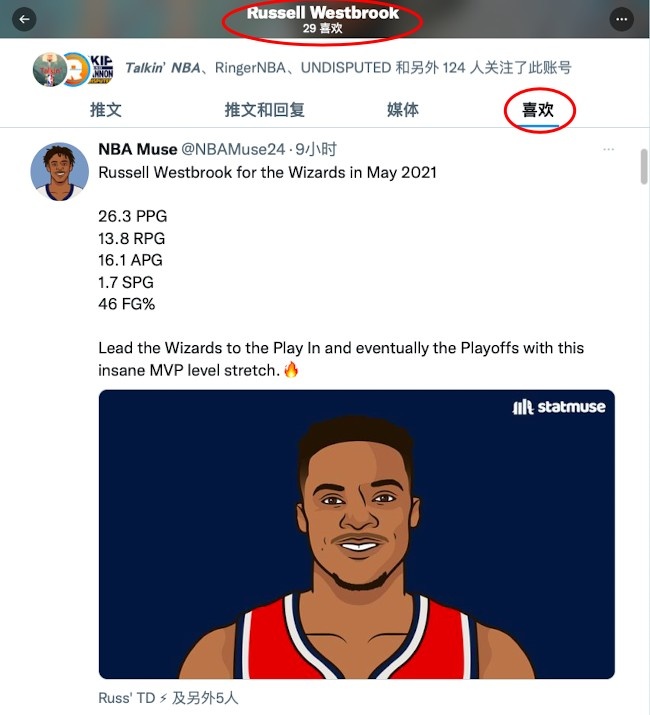The width and height of the screenshot is (650, 715).
Task: Open the followers-you-know list link
Action: pos(348,67)
